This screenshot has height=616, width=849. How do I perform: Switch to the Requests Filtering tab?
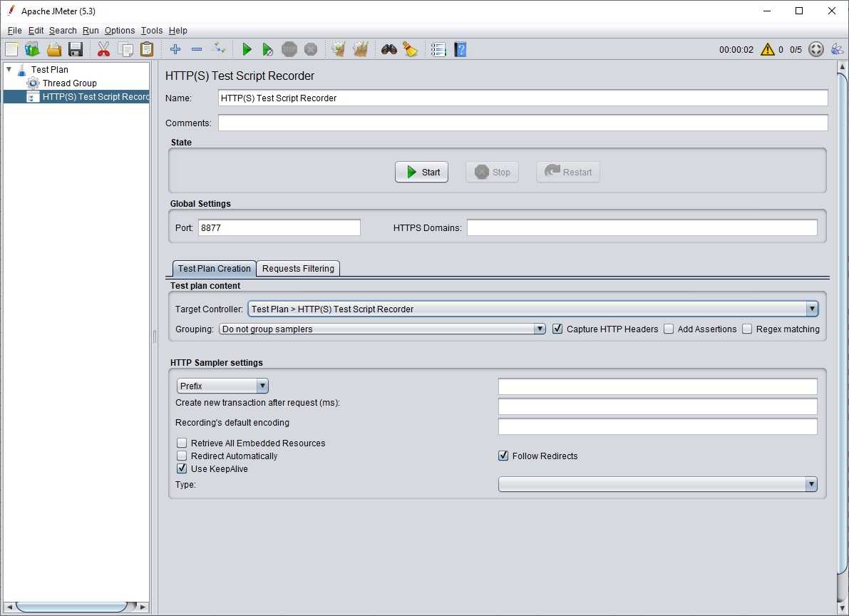(298, 269)
